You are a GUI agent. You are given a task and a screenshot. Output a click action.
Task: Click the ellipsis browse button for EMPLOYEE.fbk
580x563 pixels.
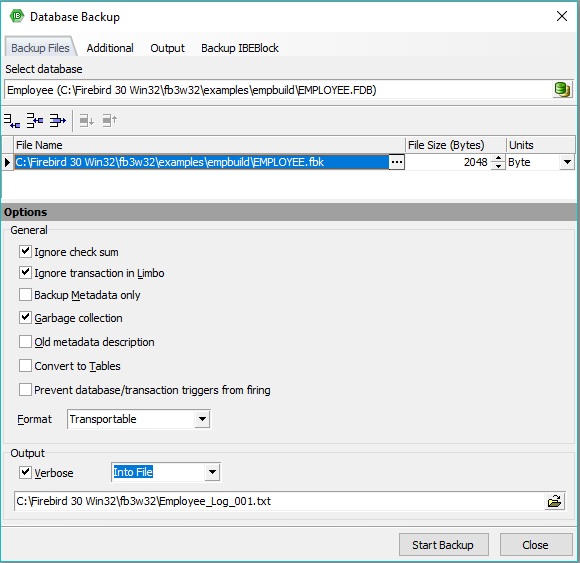click(397, 162)
